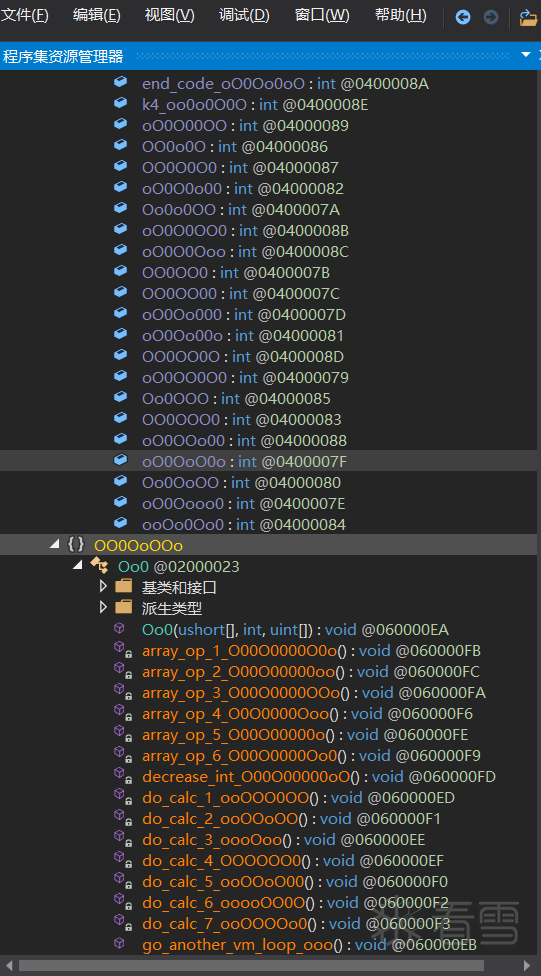
Task: Select field oO0O0OO0 @0400008B
Action: (245, 231)
